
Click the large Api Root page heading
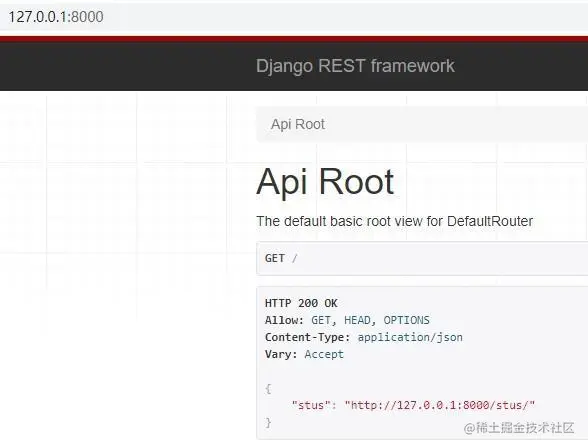(x=325, y=182)
